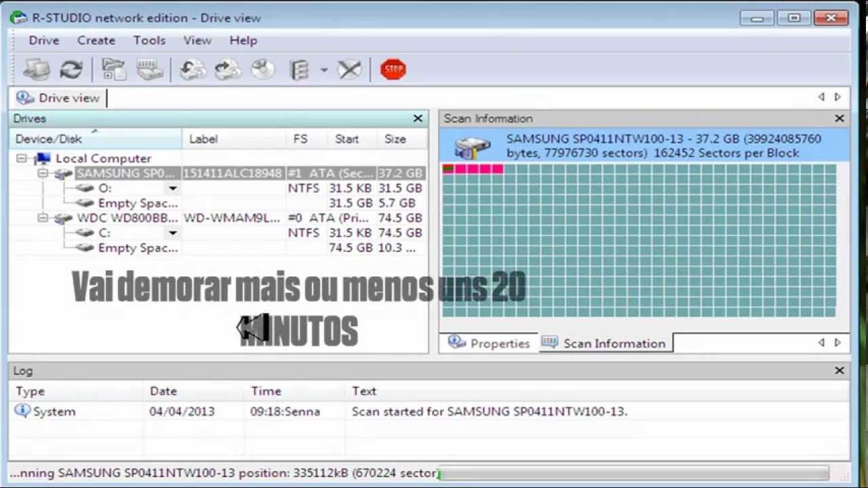Open the dropdown next to O: partition
Viewport: 868px width, 488px height.
(x=173, y=188)
